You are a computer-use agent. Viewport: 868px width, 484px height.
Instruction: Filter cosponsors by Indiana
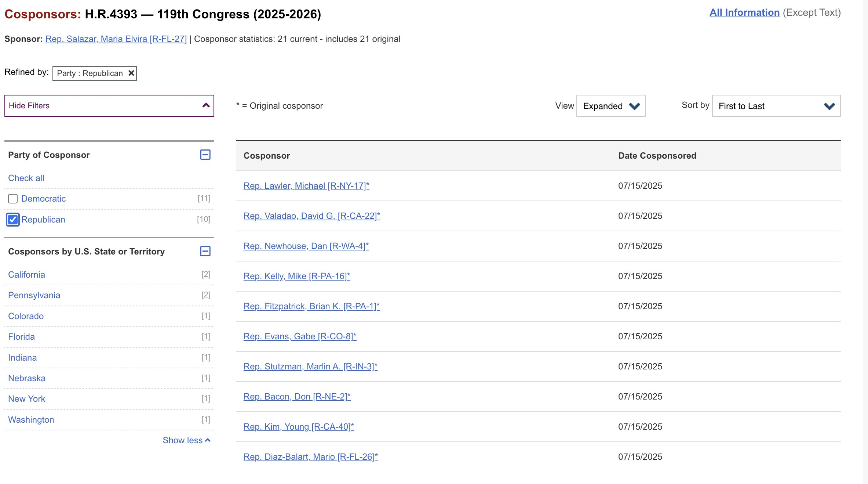(22, 358)
